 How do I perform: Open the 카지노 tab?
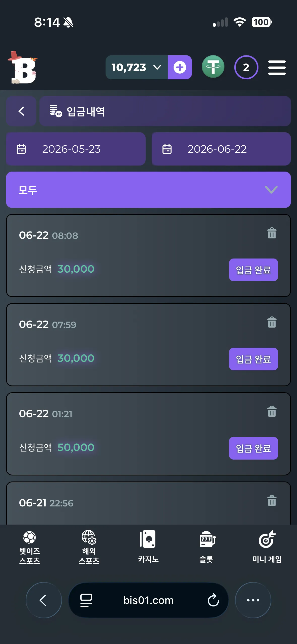pyautogui.click(x=148, y=546)
